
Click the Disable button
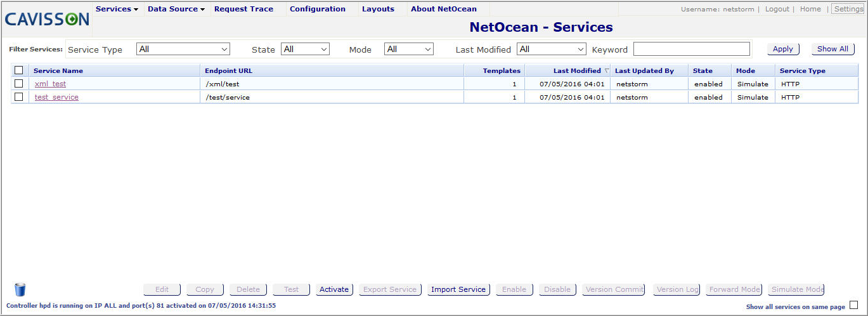tap(557, 289)
